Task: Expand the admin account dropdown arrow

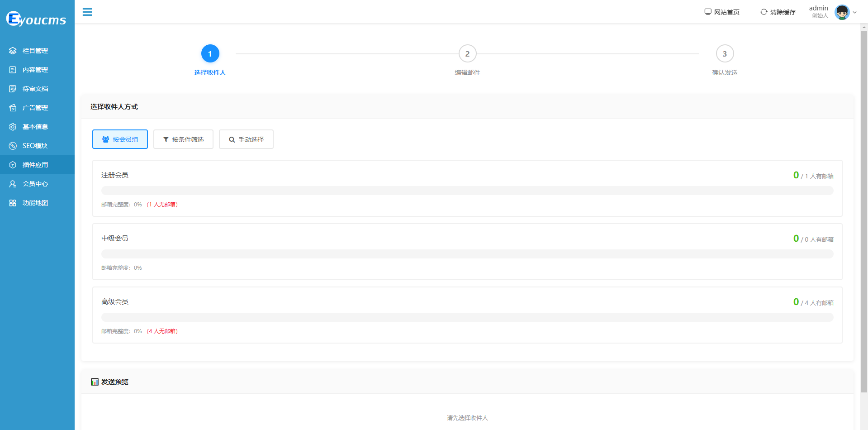Action: pyautogui.click(x=855, y=12)
